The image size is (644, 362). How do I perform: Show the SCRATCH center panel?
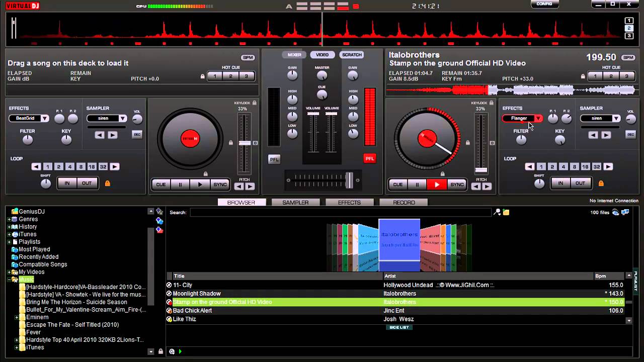tap(352, 55)
